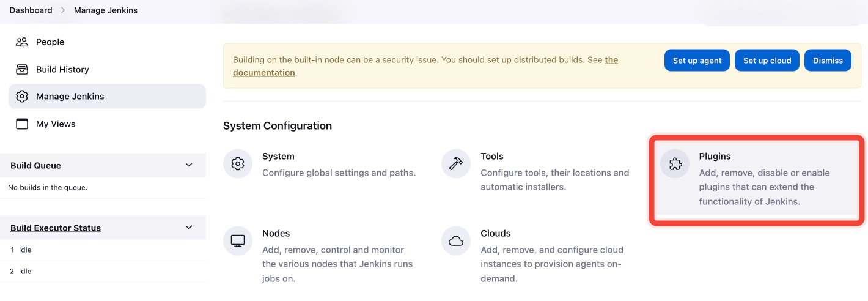
Task: Select Manage Jenkins sidebar entry
Action: (x=107, y=97)
